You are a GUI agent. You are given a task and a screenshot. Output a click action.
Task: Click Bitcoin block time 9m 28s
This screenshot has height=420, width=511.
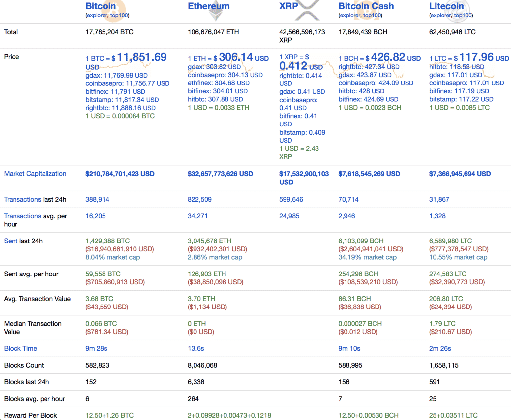[x=96, y=348]
